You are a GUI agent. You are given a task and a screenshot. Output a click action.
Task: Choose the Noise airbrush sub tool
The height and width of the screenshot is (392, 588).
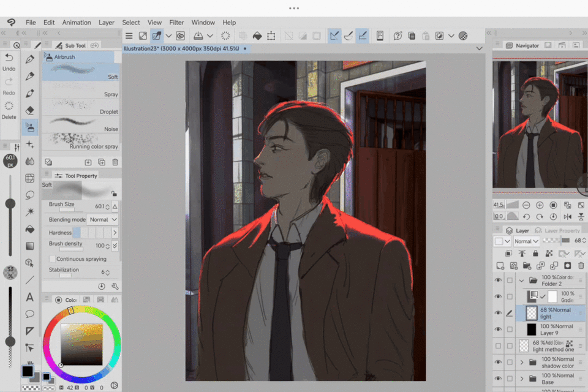click(82, 124)
